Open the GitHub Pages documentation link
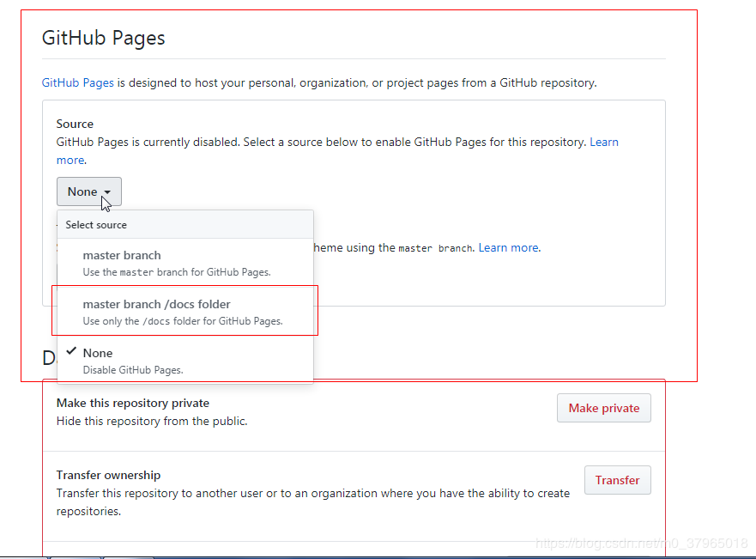Image resolution: width=756 pixels, height=559 pixels. (x=77, y=82)
